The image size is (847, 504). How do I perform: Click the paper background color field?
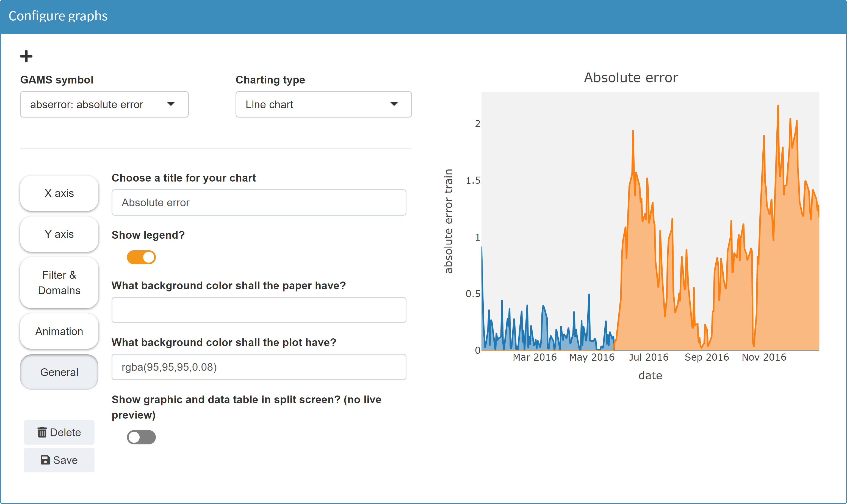(259, 310)
